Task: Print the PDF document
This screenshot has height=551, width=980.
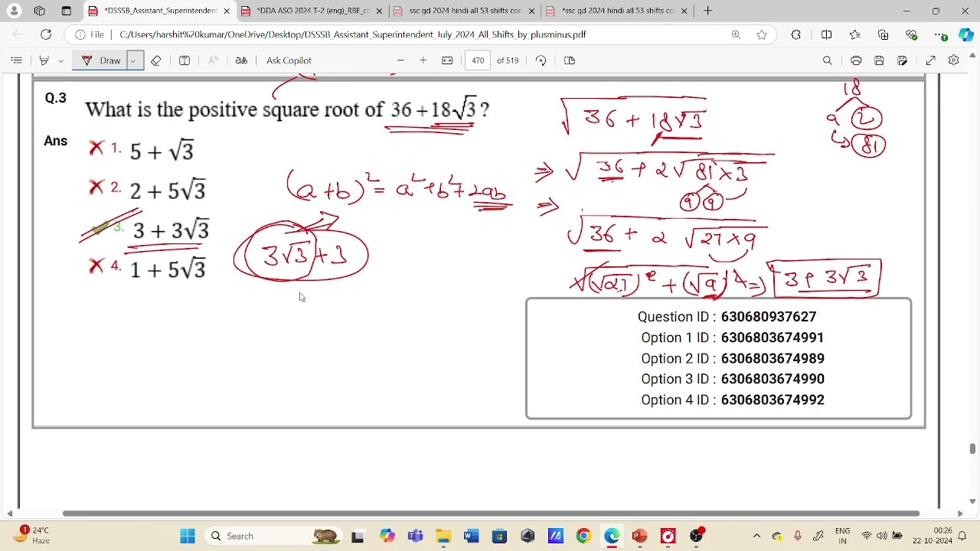Action: coord(856,60)
